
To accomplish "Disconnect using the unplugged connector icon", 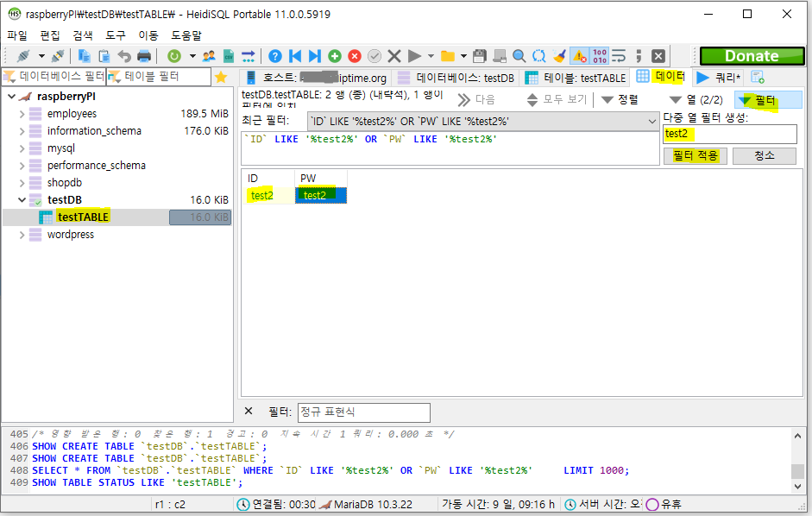I will [58, 56].
